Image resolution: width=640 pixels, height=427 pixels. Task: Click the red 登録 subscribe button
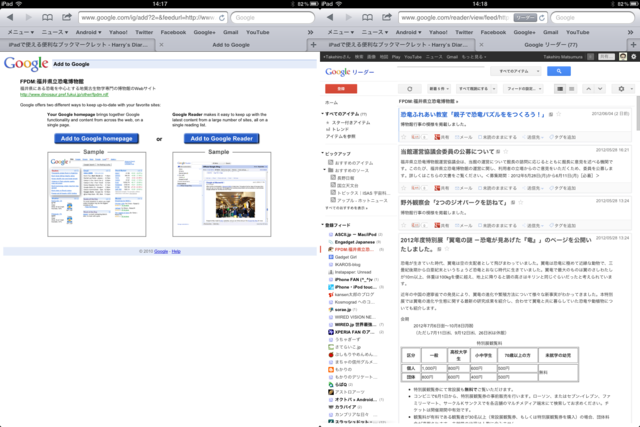tap(341, 89)
